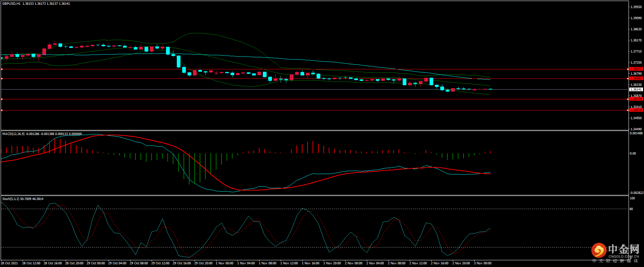
Task: Click the 29 Oct 12:00 time label
Action: (x=160, y=263)
